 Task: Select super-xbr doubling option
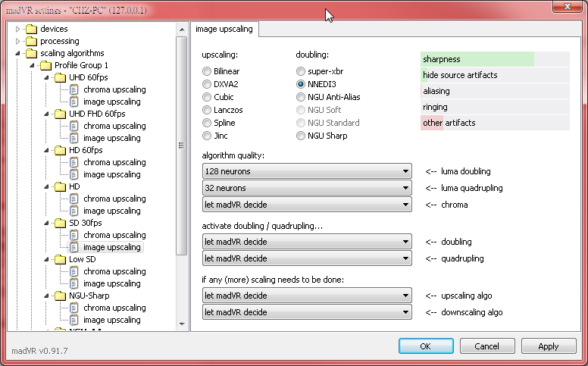(x=300, y=71)
